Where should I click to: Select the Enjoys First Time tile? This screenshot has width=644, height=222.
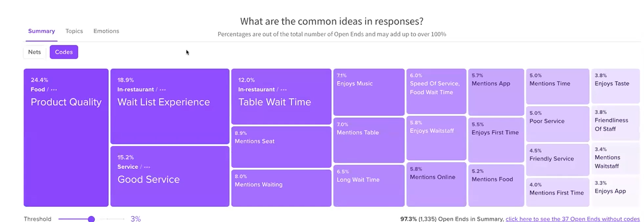[x=496, y=140]
